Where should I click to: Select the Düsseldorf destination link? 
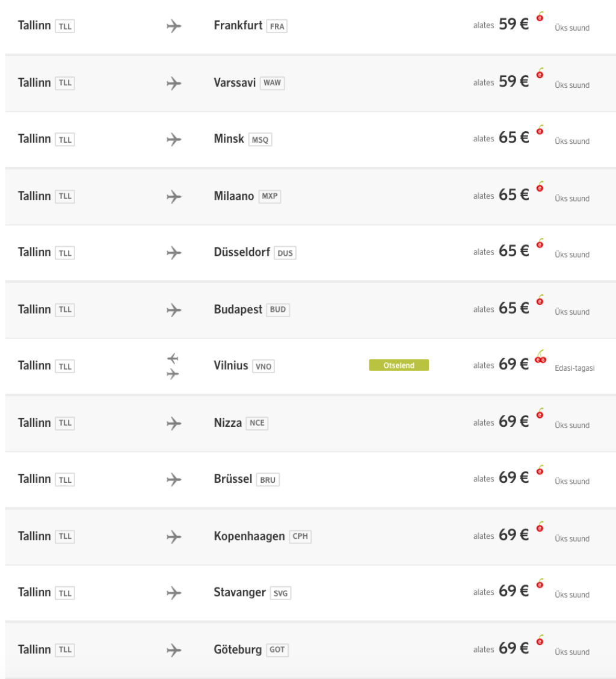pyautogui.click(x=241, y=252)
